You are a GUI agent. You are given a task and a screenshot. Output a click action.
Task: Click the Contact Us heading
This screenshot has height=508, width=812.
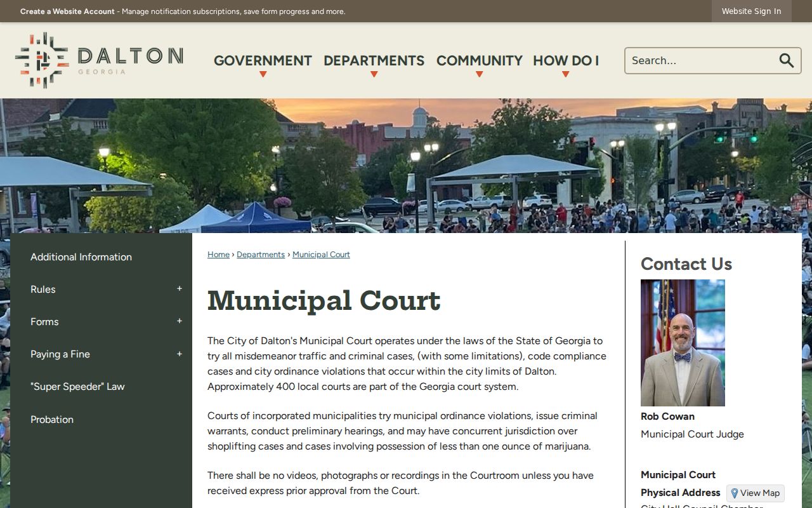click(x=686, y=264)
